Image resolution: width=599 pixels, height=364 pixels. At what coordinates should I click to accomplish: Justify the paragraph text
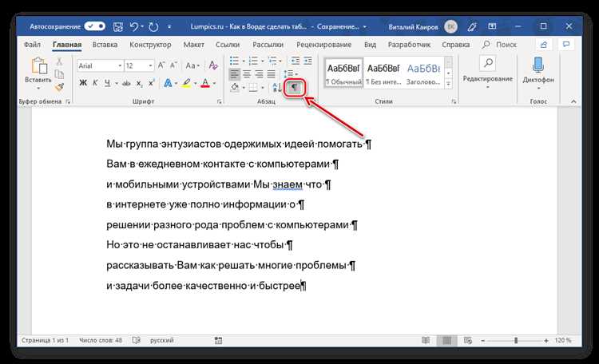272,74
